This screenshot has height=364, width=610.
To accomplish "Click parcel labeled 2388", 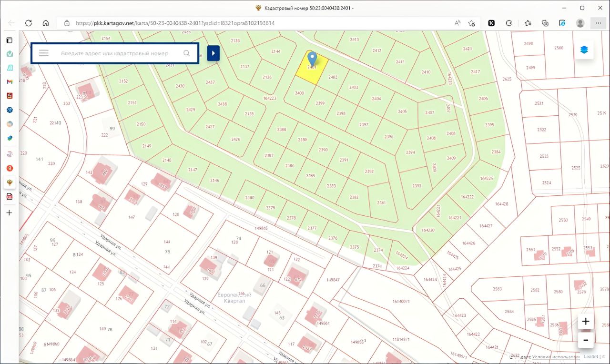I will [x=282, y=130].
